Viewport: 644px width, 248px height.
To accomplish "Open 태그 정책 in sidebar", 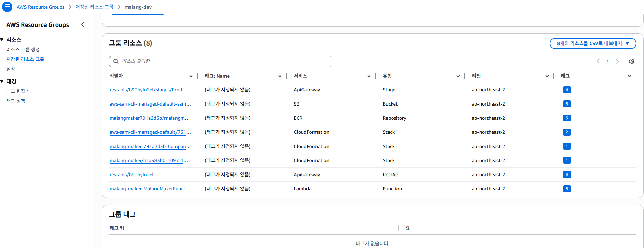I will pos(16,101).
